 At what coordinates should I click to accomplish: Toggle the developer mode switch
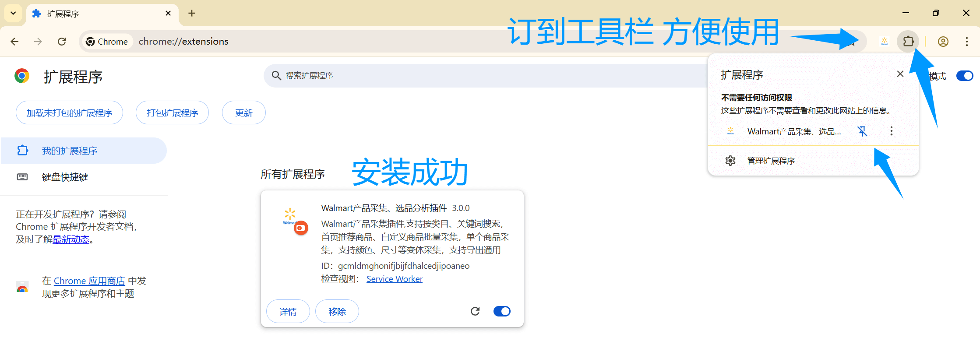pyautogui.click(x=964, y=76)
